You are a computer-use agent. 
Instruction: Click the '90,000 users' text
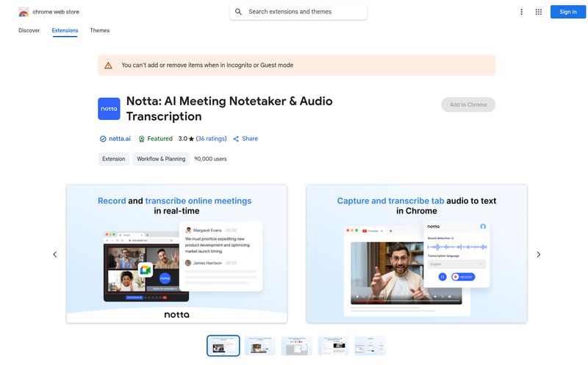[x=210, y=159]
